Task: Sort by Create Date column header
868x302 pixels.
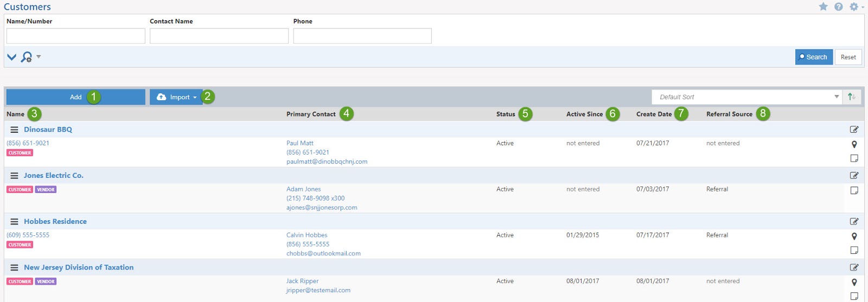Action: coord(654,114)
